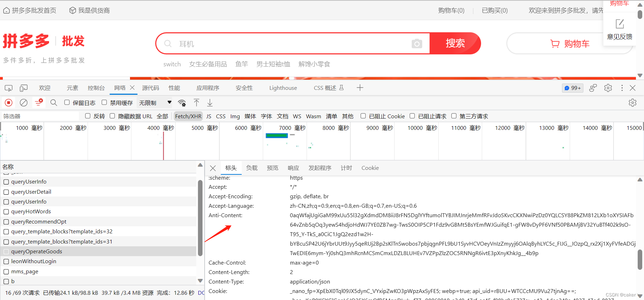Clear the network log

(x=23, y=103)
